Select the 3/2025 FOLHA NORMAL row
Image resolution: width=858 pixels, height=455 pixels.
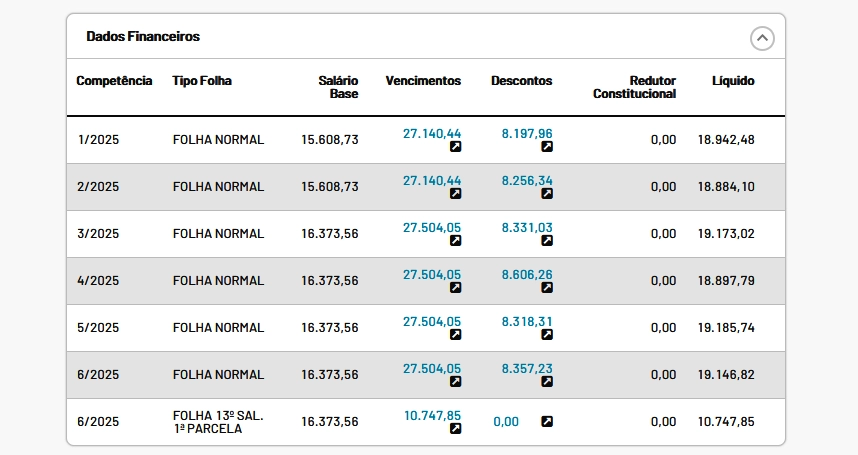click(426, 234)
